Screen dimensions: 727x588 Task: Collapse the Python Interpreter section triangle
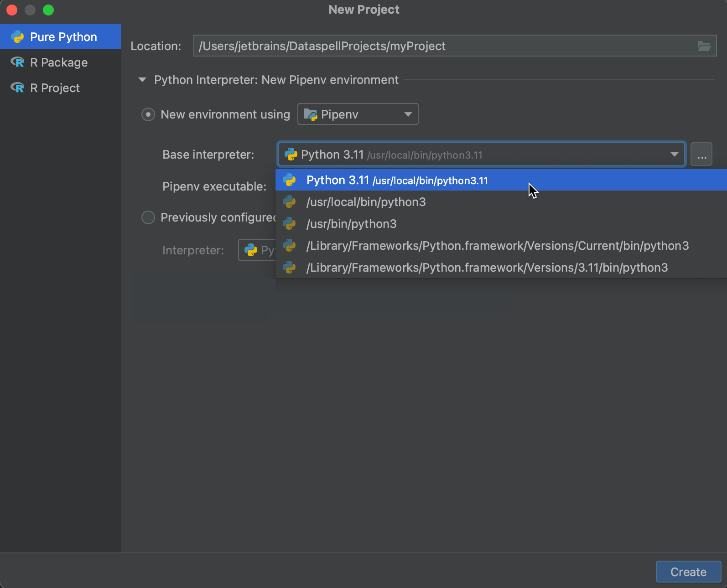[142, 80]
